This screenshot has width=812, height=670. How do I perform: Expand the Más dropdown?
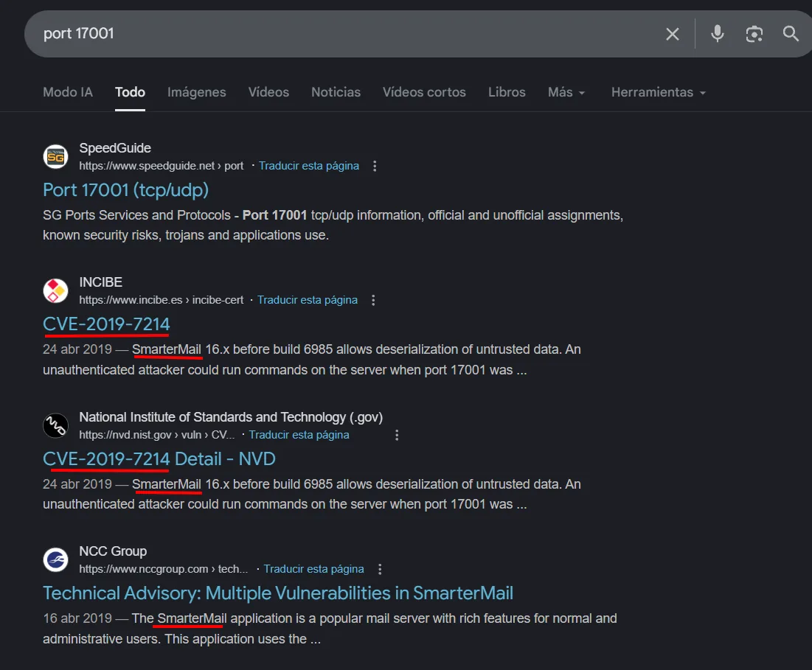(566, 92)
